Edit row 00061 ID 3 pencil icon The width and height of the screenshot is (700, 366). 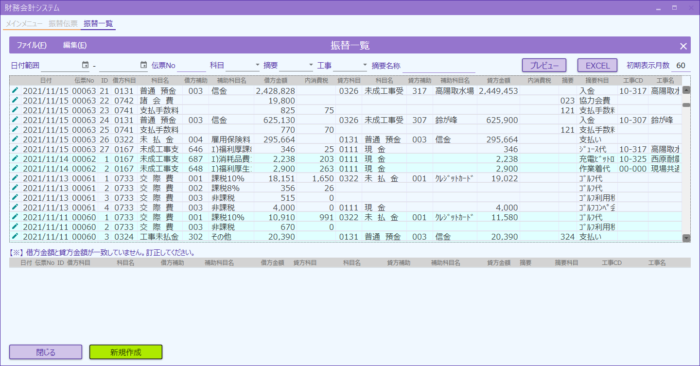[x=15, y=198]
